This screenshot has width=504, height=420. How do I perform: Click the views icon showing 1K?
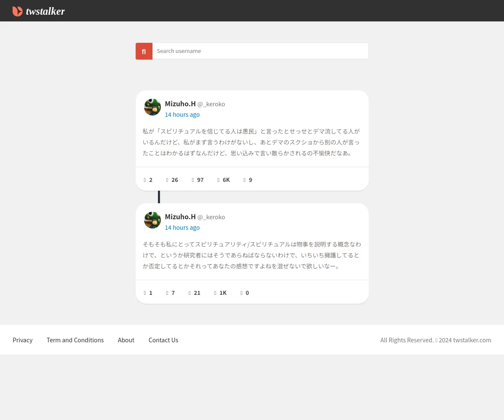point(215,293)
